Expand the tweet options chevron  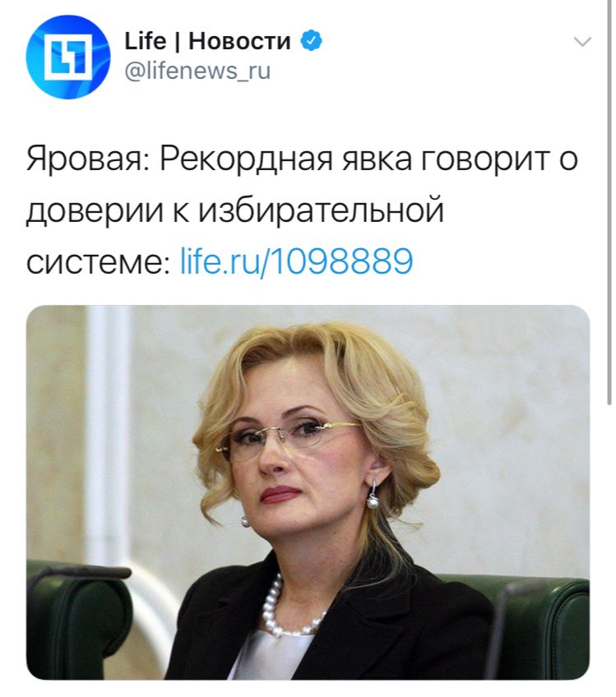click(x=582, y=42)
